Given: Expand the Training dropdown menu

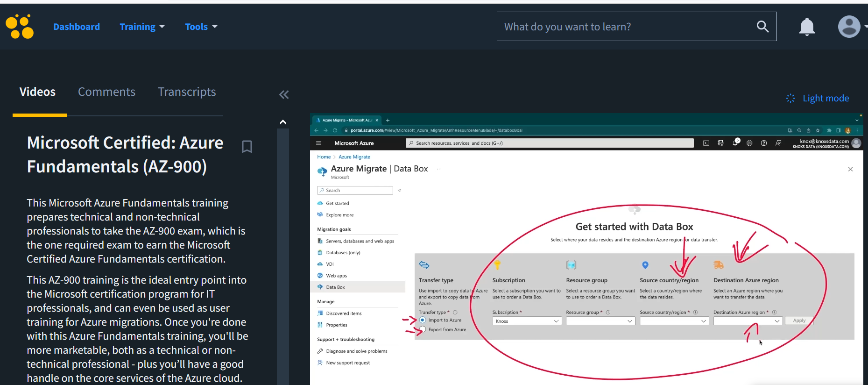Looking at the screenshot, I should click(142, 27).
